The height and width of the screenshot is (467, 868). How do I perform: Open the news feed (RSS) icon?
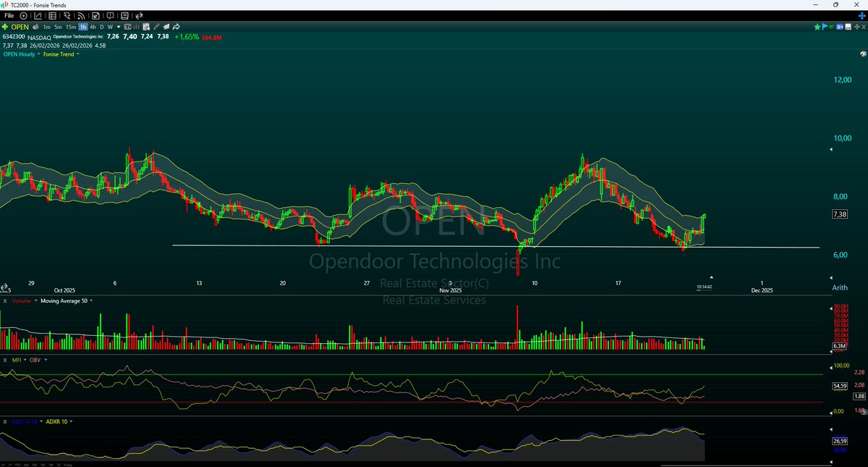coord(81,16)
